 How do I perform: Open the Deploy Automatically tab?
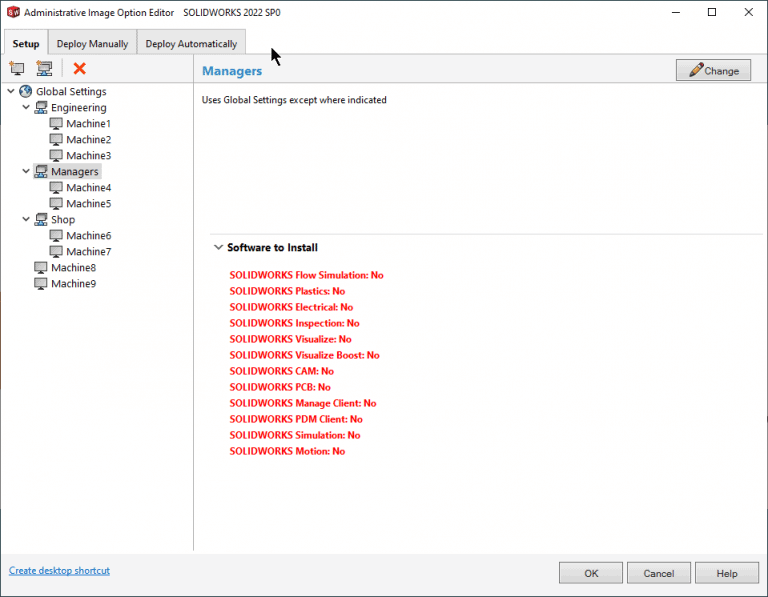191,44
